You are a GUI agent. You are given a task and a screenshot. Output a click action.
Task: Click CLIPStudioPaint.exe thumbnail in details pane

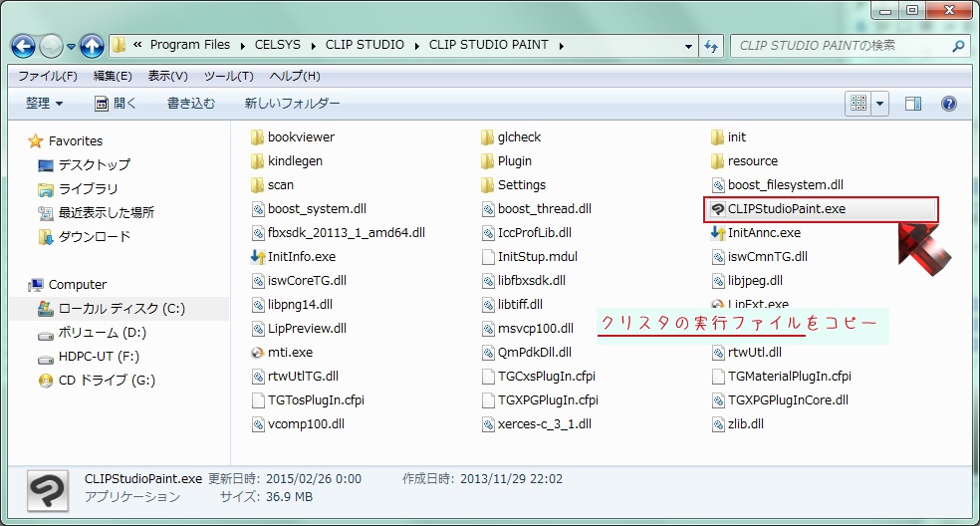pos(48,490)
